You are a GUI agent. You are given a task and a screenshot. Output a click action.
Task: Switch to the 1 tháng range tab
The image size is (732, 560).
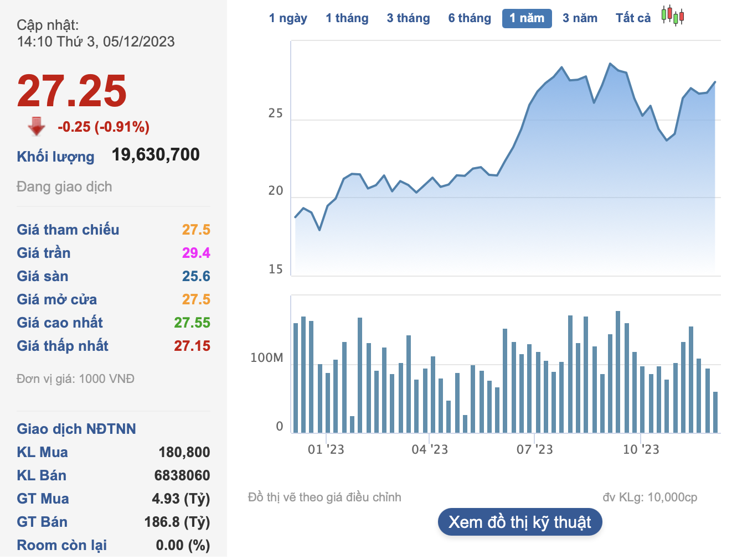pos(347,18)
